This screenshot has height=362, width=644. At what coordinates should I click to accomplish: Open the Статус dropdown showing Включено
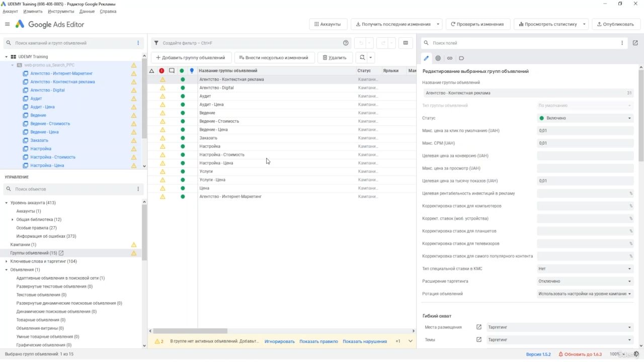tap(585, 118)
